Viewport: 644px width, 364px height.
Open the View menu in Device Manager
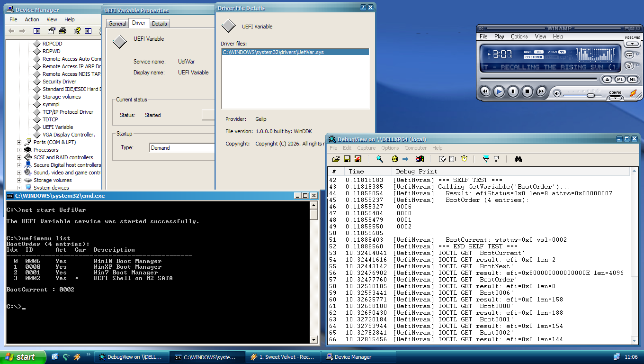52,19
